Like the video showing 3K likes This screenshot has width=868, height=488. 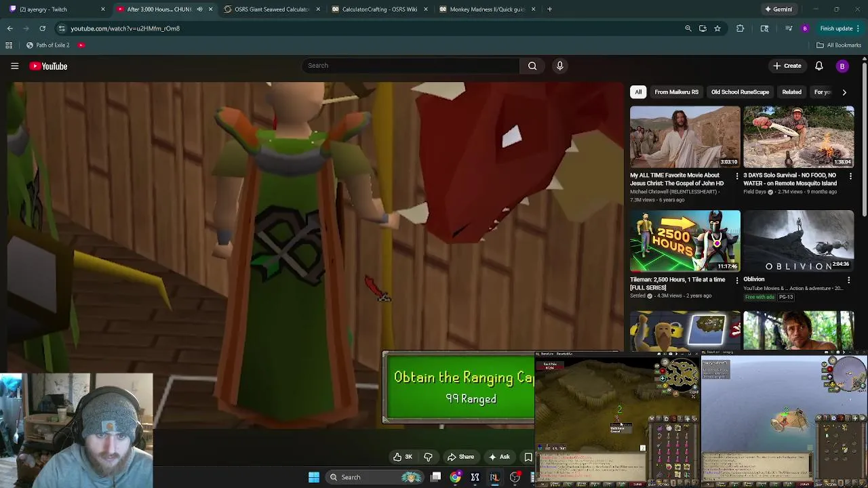click(402, 457)
